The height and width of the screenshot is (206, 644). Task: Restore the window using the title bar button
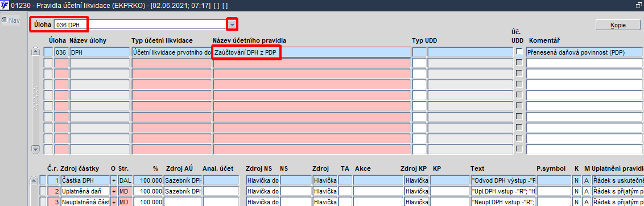pos(638,6)
